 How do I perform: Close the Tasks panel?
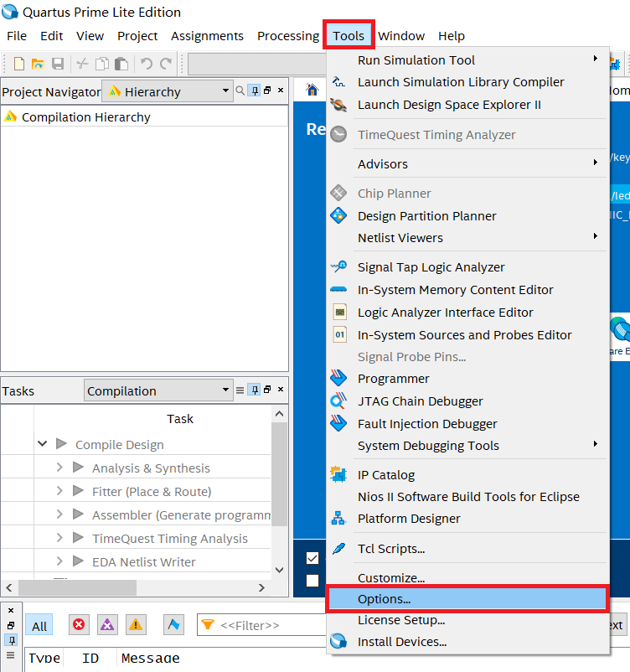tap(281, 389)
